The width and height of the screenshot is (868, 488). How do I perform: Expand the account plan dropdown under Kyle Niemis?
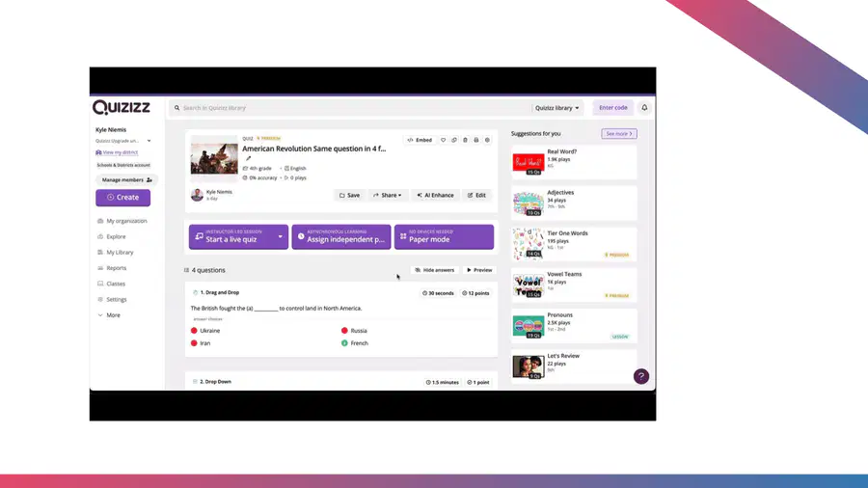point(149,141)
